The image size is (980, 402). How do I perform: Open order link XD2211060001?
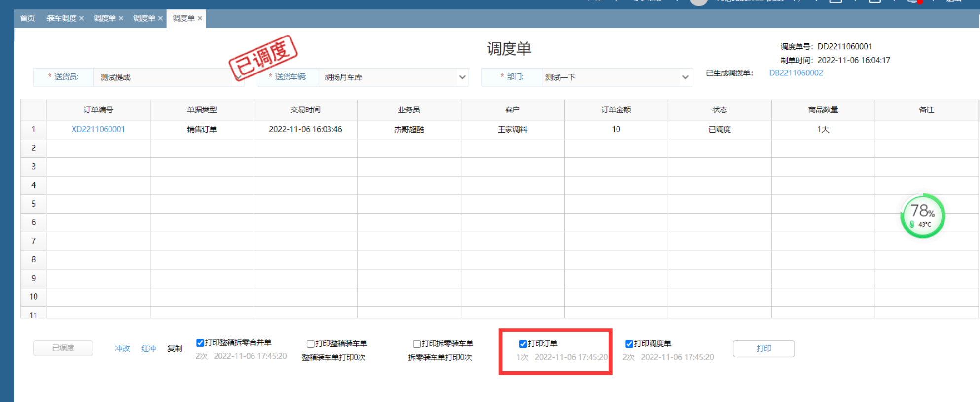coord(98,129)
